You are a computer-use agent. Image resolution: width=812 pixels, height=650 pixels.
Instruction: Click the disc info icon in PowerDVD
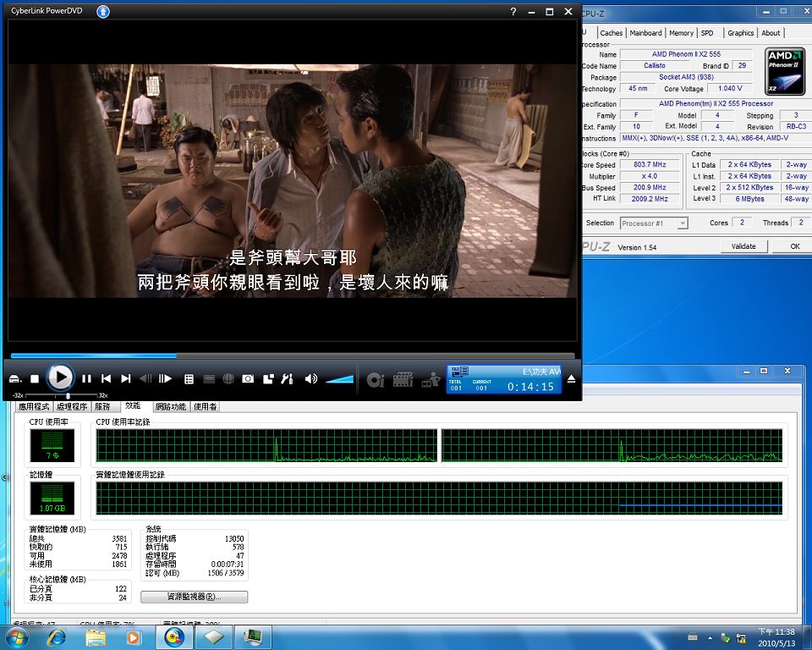pyautogui.click(x=376, y=380)
